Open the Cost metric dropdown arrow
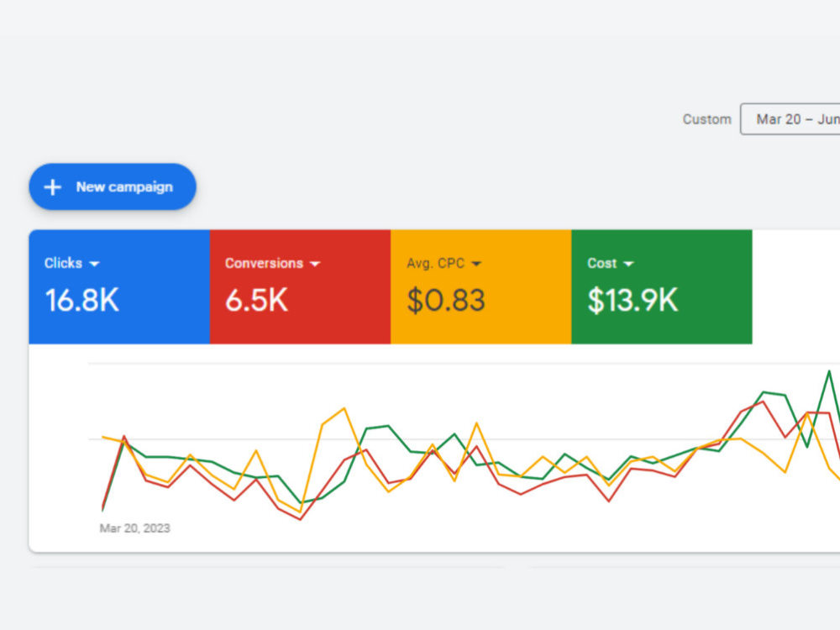This screenshot has height=630, width=840. [628, 264]
